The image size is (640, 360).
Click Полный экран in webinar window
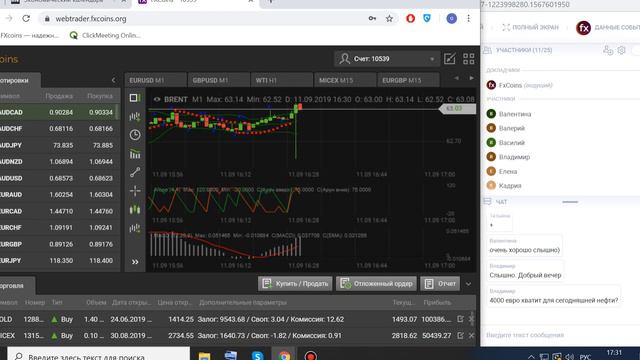(x=530, y=27)
